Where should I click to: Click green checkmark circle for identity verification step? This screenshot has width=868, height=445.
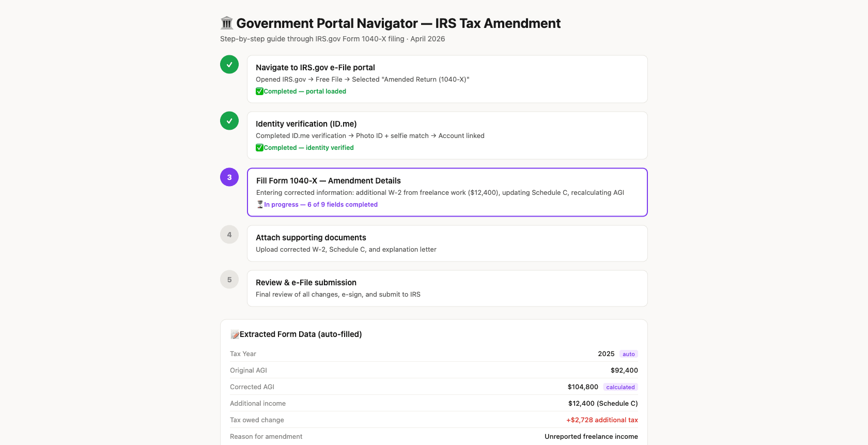pos(229,121)
